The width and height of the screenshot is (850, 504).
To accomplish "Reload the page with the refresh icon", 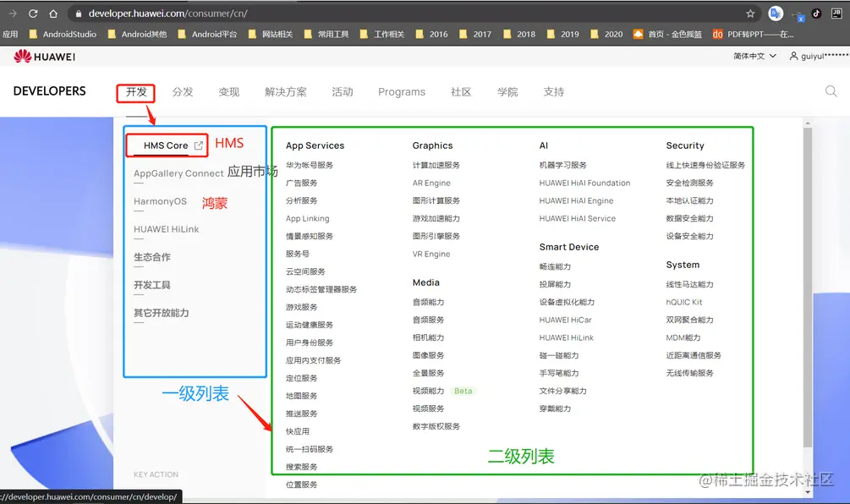I will click(x=33, y=14).
